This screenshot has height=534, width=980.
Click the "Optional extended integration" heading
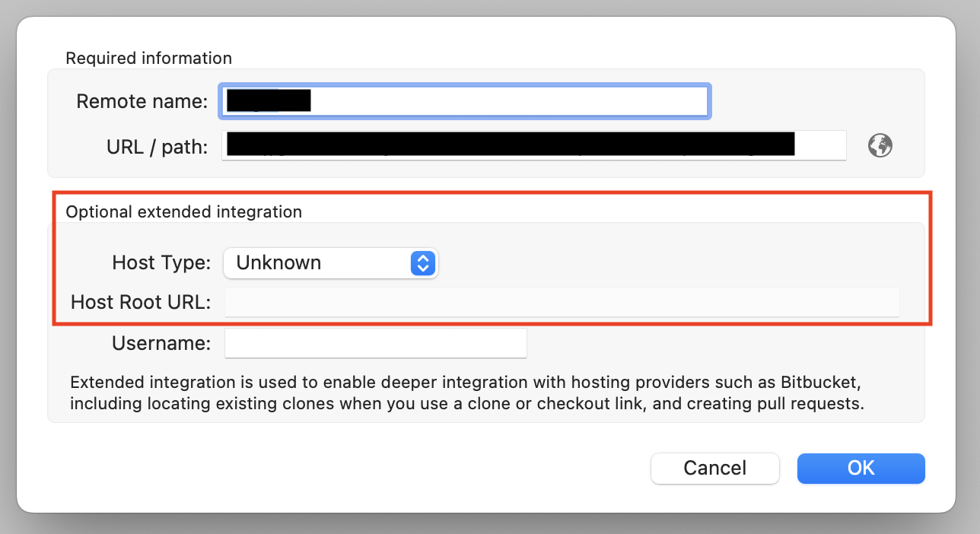tap(183, 212)
